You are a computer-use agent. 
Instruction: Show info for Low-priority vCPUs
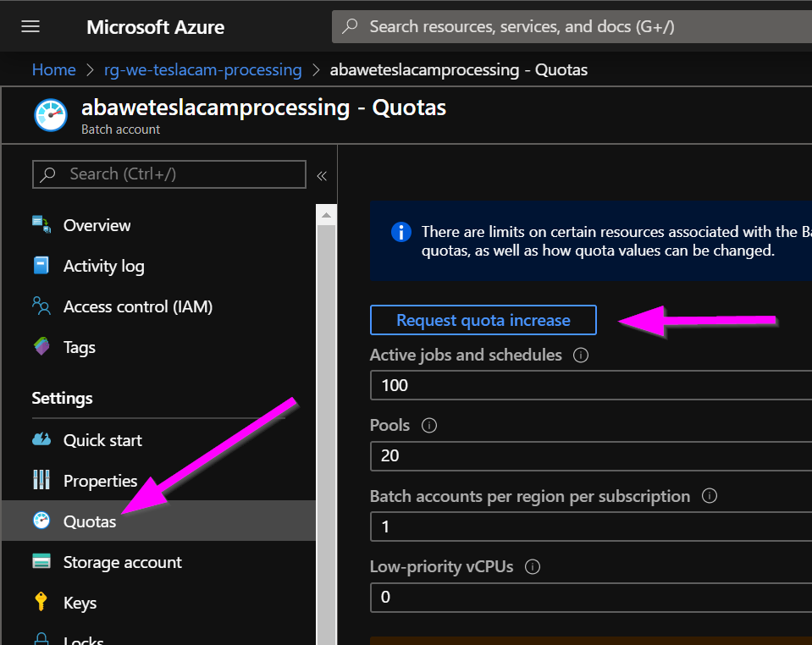pos(533,567)
